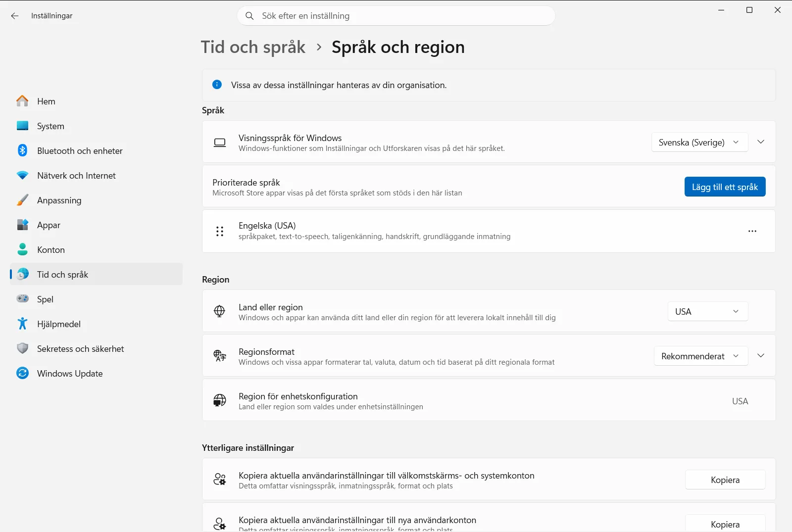Click the info icon in organisation notice
792x532 pixels.
[217, 85]
